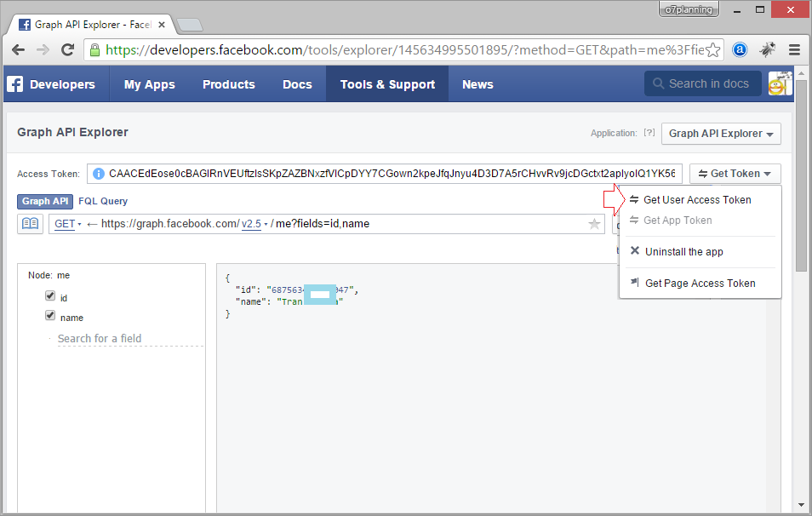Open a new browser tab
The width and height of the screenshot is (812, 516).
[190, 25]
